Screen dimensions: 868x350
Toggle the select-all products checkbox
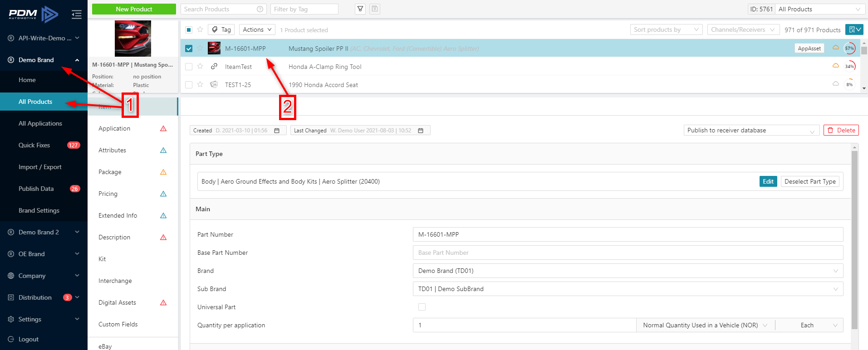click(189, 30)
